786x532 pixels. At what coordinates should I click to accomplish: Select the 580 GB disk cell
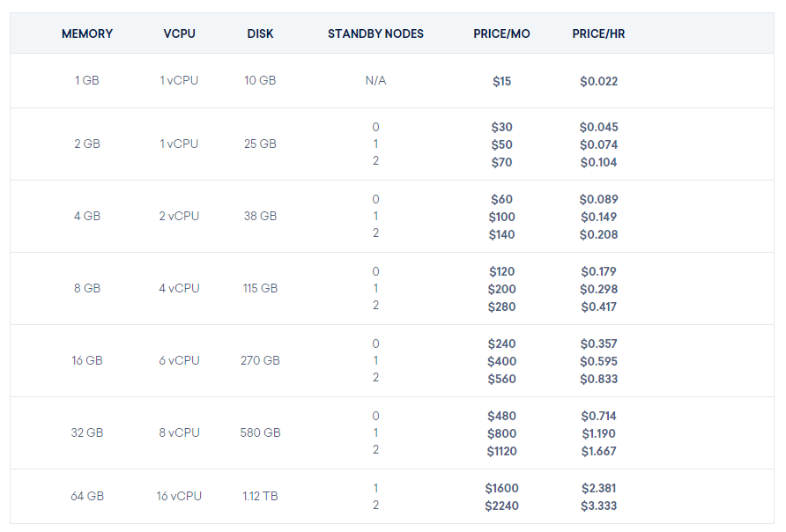pos(260,432)
